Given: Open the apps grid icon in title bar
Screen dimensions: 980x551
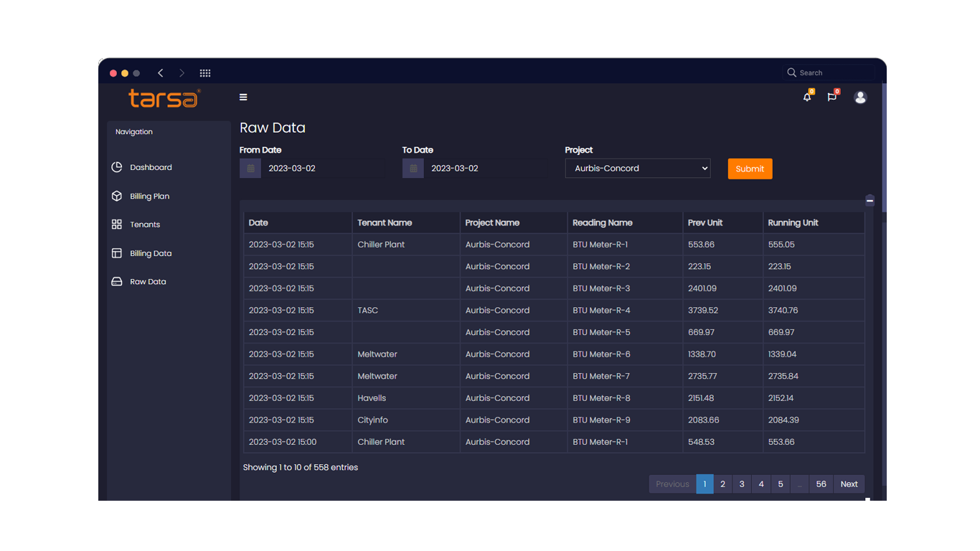Looking at the screenshot, I should [205, 73].
